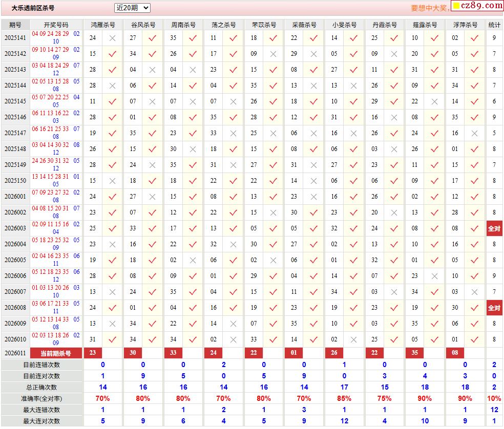Click the cross mark in 小旻杀号 row 2026010

pyautogui.click(x=353, y=339)
